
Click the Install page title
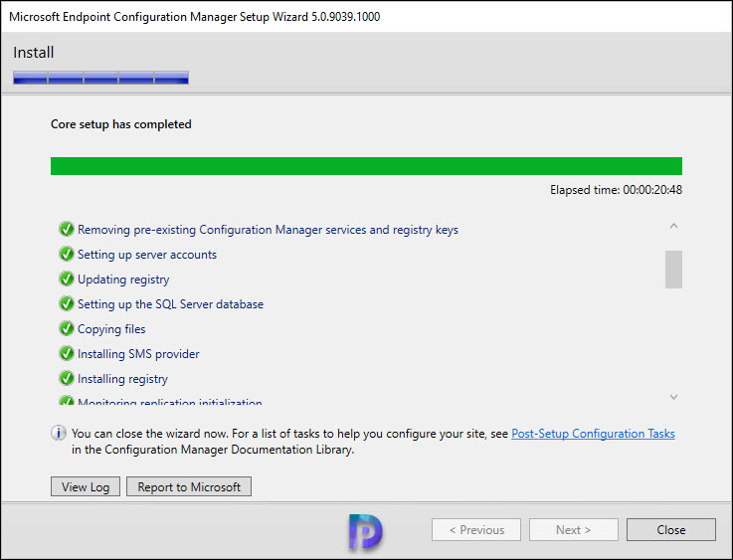(33, 52)
